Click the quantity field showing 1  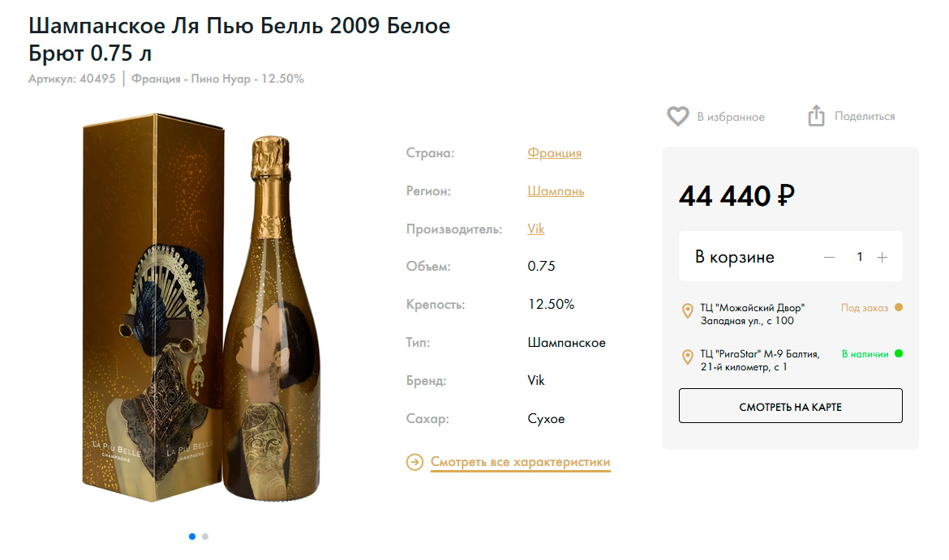[x=859, y=257]
